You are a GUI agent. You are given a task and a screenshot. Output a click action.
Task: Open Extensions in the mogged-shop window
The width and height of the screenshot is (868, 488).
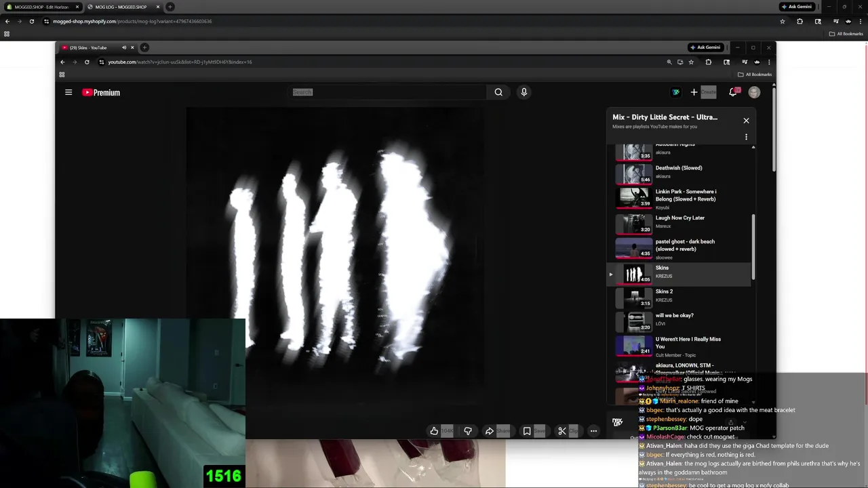(x=800, y=21)
